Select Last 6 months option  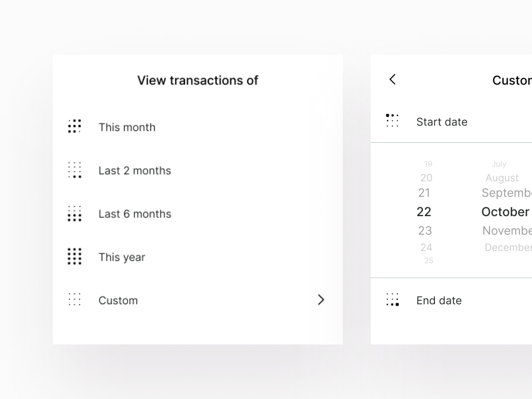(135, 214)
